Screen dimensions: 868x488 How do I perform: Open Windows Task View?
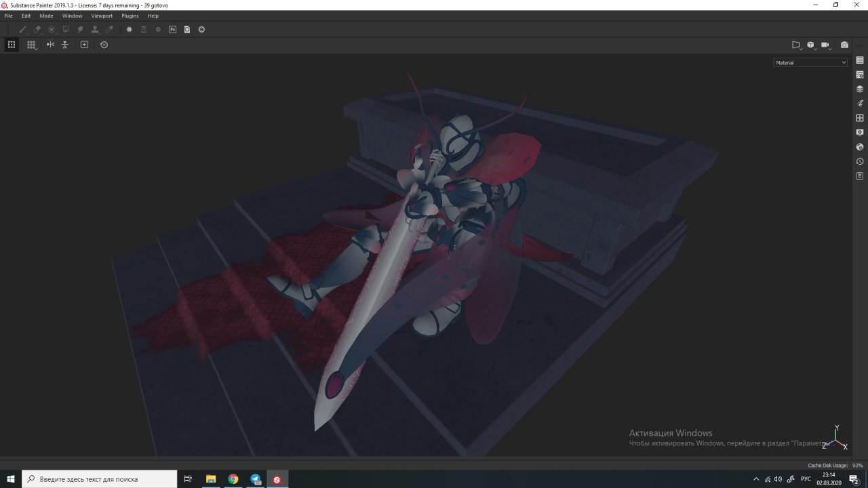(189, 479)
